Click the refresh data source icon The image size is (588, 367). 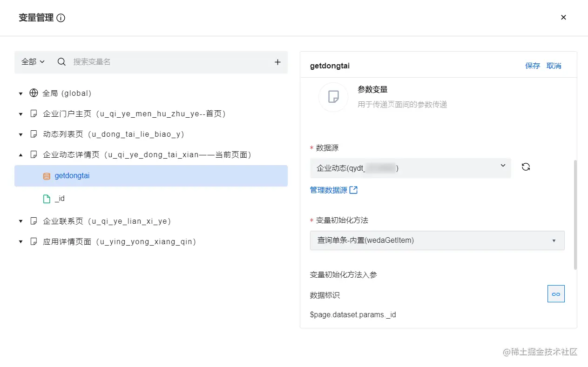(526, 167)
